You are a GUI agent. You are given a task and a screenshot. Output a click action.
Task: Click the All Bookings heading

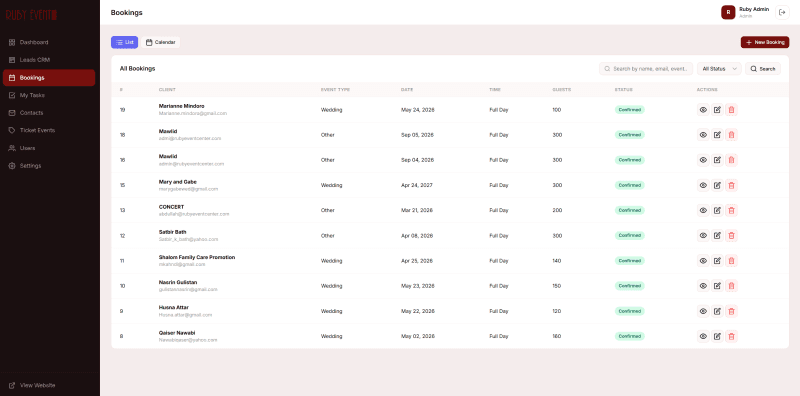137,68
